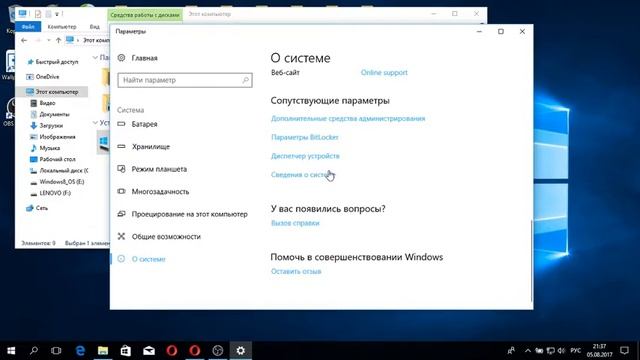Open the Компьютер ribbon tab
Viewport: 640px width, 360px height.
(62, 27)
